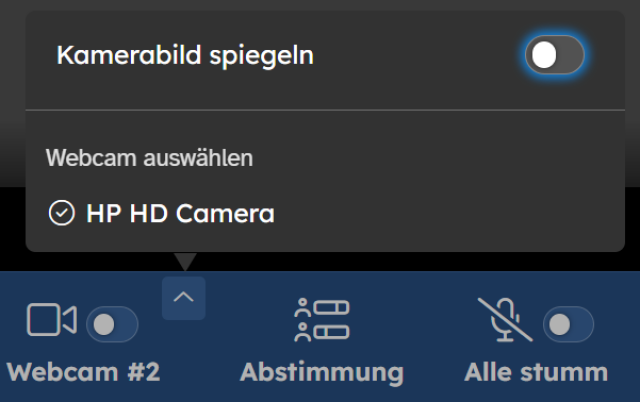Click the crossed-out microphone icon
The image size is (640, 402).
click(505, 320)
